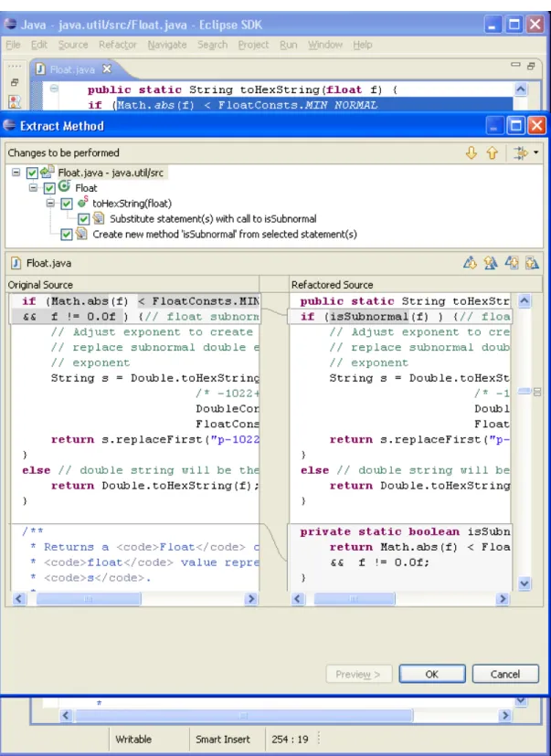Click the Cancel button
This screenshot has width=551, height=756.
tap(505, 674)
